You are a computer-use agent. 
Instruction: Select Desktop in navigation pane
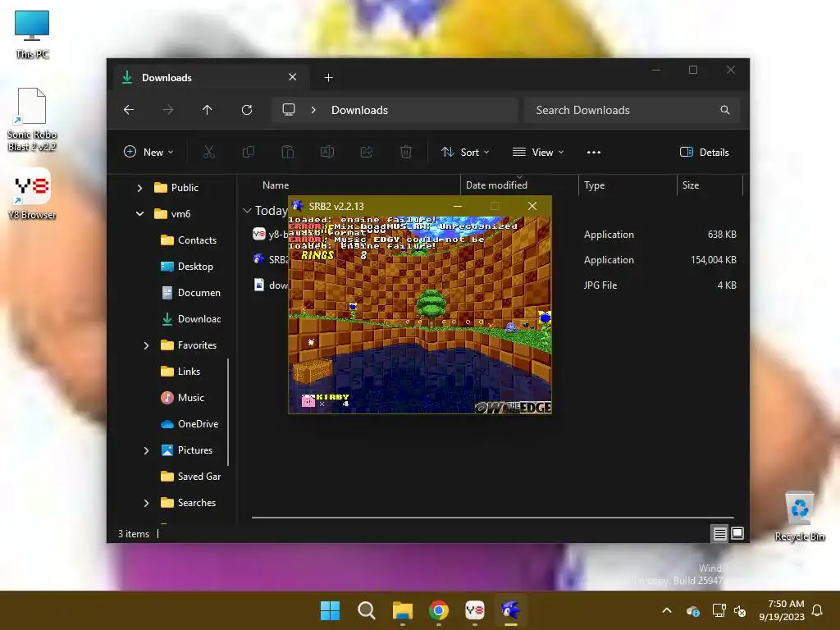point(187,267)
